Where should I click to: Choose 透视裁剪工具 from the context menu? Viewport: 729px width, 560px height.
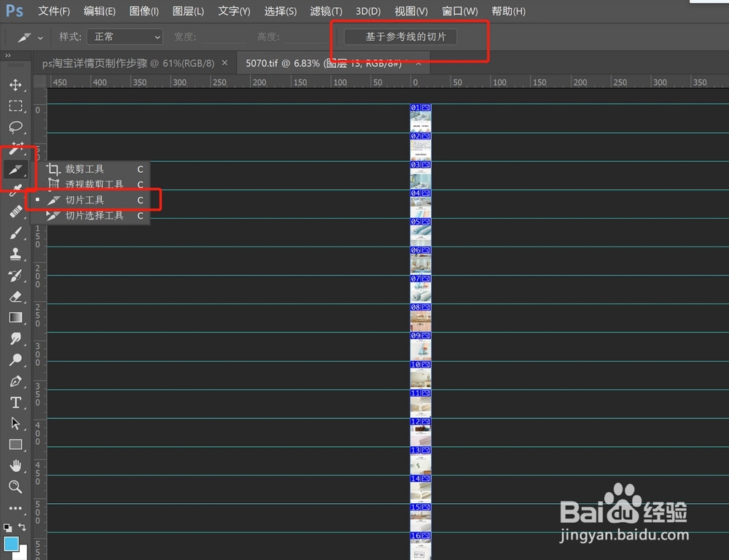[85, 184]
